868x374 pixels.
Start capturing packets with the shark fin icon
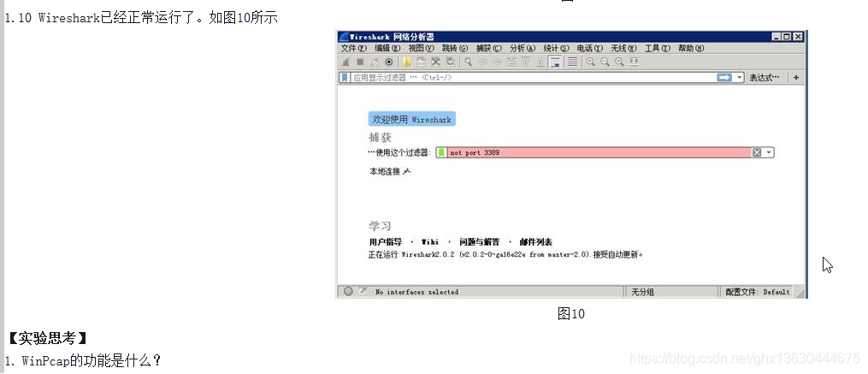click(x=346, y=62)
